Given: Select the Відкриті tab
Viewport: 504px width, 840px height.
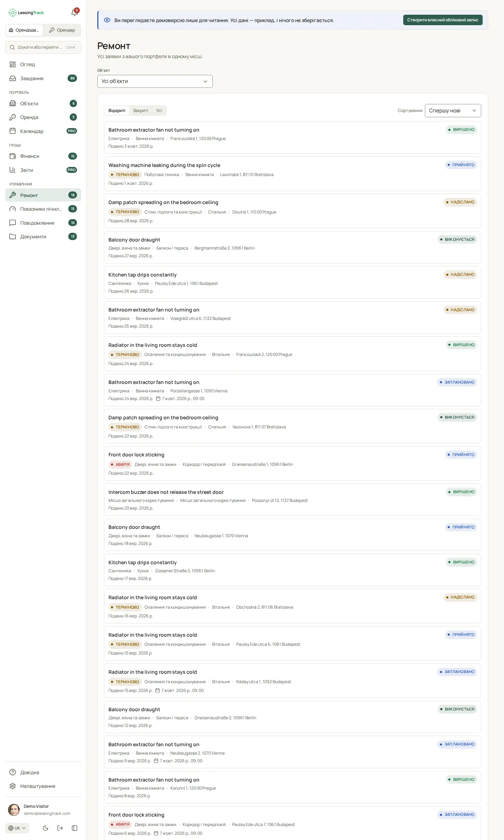Looking at the screenshot, I should pyautogui.click(x=117, y=111).
